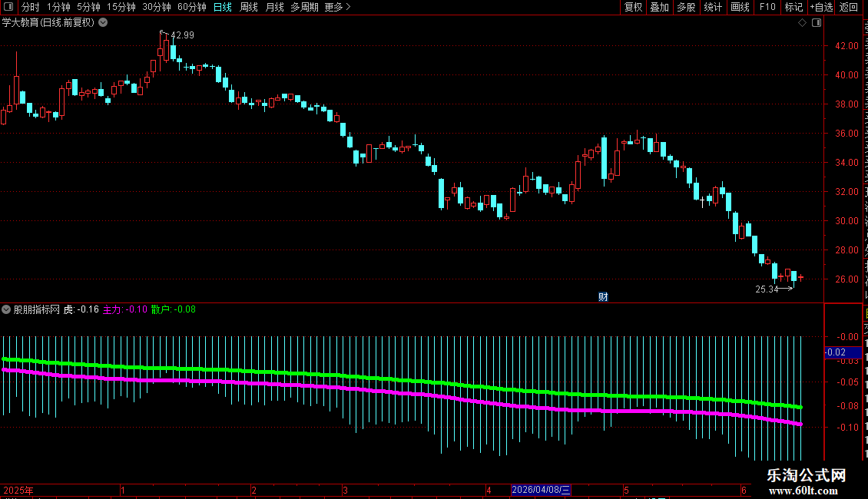The image size is (868, 499).
Task: Click the diamond marker icon above chart
Action: (802, 23)
